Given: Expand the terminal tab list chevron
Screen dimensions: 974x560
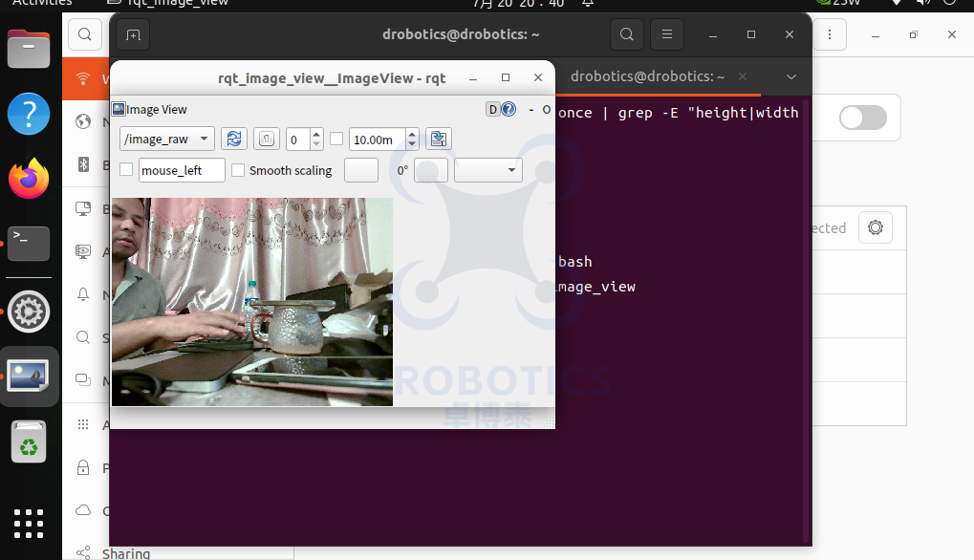Looking at the screenshot, I should 790,77.
